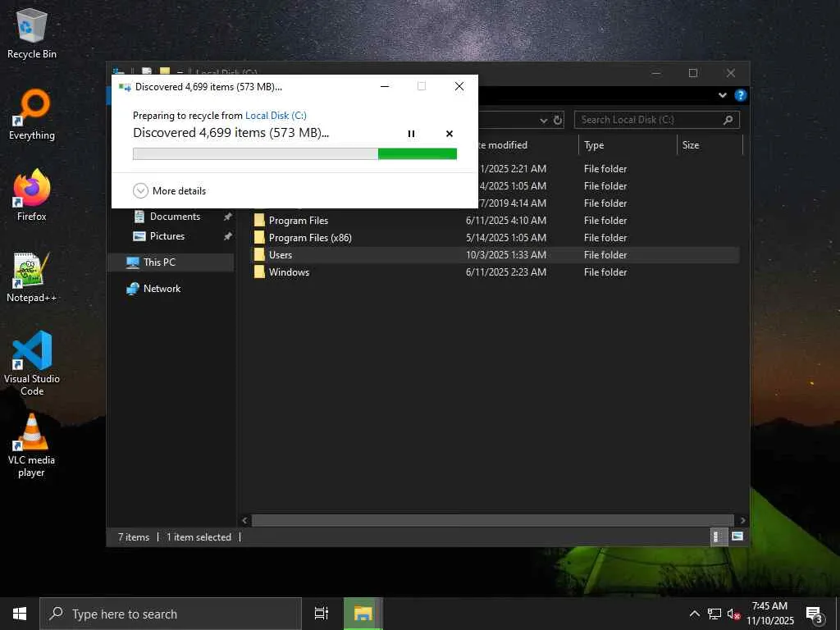This screenshot has height=630, width=840.
Task: Open the Local Disk (C:) link in dialog
Action: tap(276, 115)
